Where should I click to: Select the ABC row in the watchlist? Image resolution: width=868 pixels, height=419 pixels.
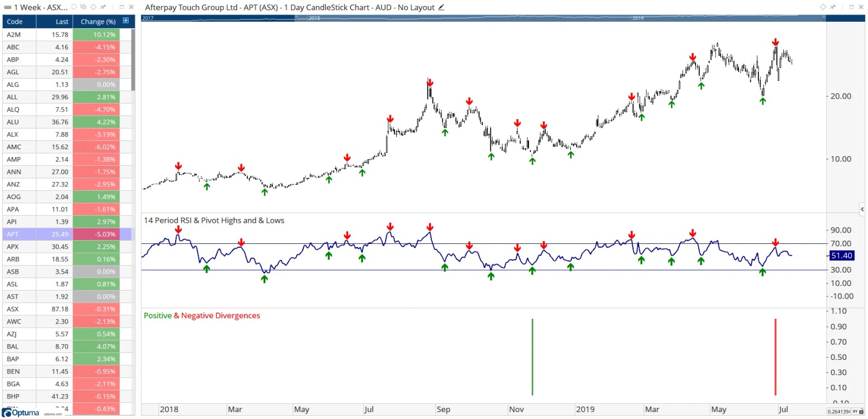pyautogui.click(x=67, y=47)
